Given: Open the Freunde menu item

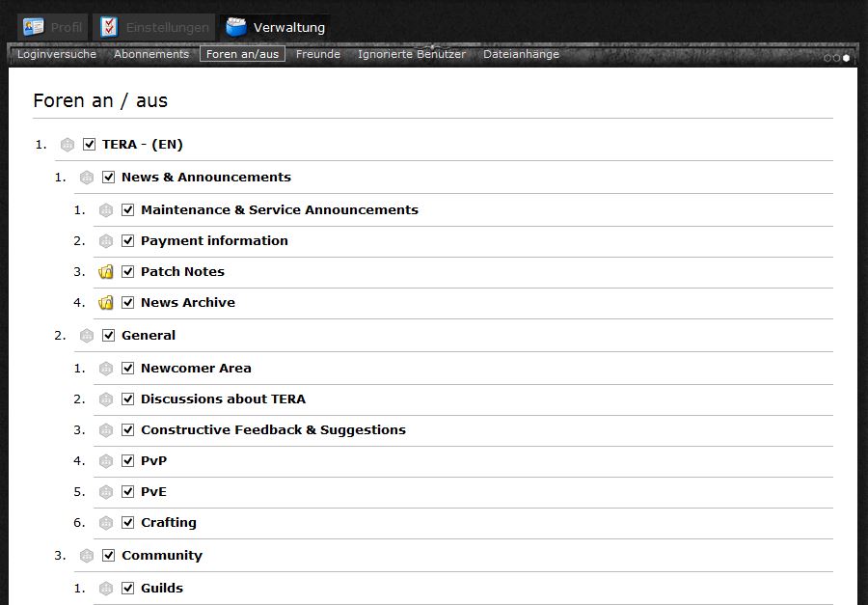Looking at the screenshot, I should click(x=318, y=54).
